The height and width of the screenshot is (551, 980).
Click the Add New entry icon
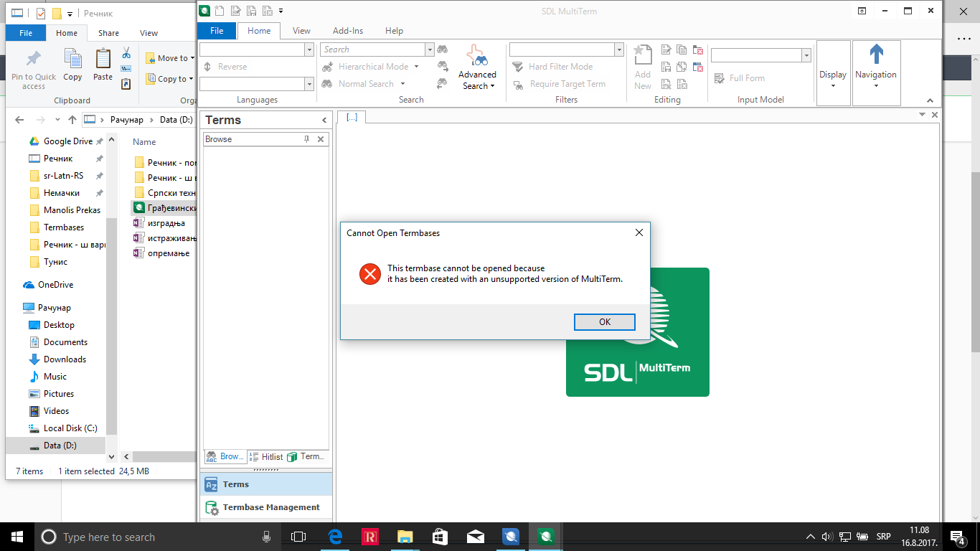click(x=643, y=55)
